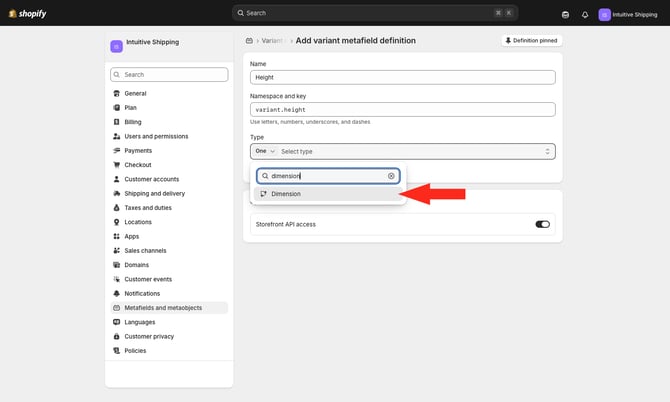Open the Sidekick/store icon in top bar
670x402 pixels.
pos(565,15)
